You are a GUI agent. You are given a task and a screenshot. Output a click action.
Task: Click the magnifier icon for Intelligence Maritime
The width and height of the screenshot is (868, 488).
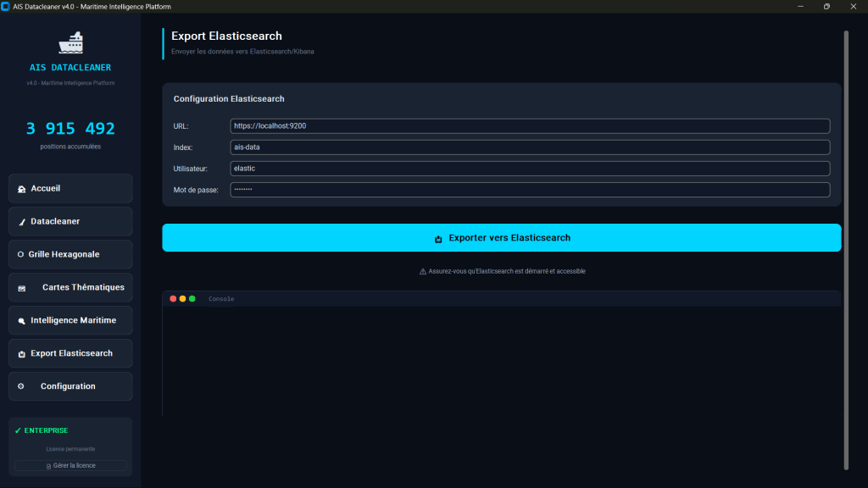[x=21, y=321]
